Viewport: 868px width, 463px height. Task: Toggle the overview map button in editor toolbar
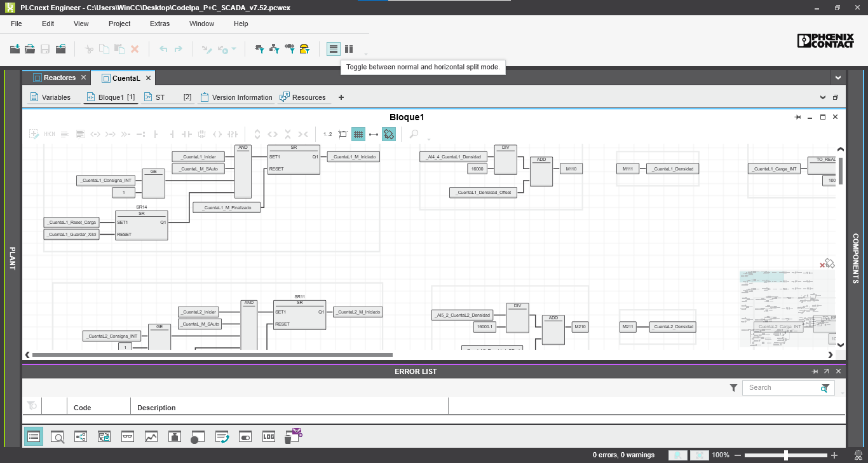(x=389, y=134)
